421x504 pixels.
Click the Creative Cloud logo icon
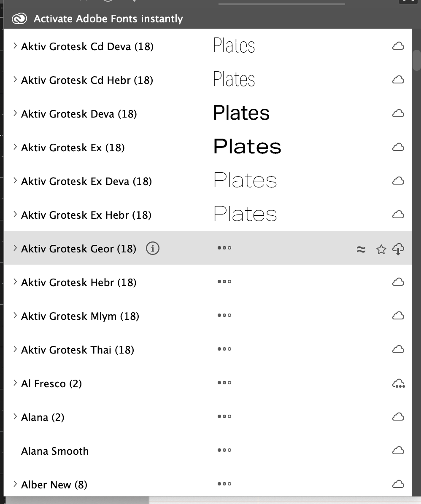[x=19, y=19]
